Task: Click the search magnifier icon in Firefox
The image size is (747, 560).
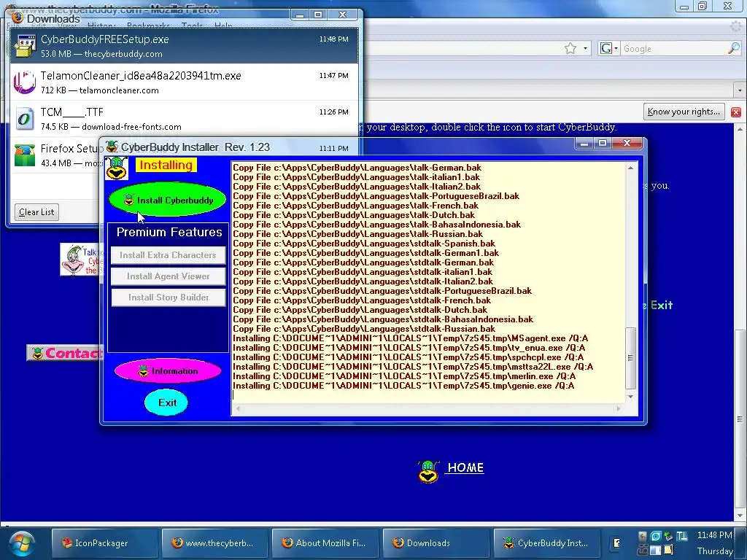Action: (x=734, y=48)
